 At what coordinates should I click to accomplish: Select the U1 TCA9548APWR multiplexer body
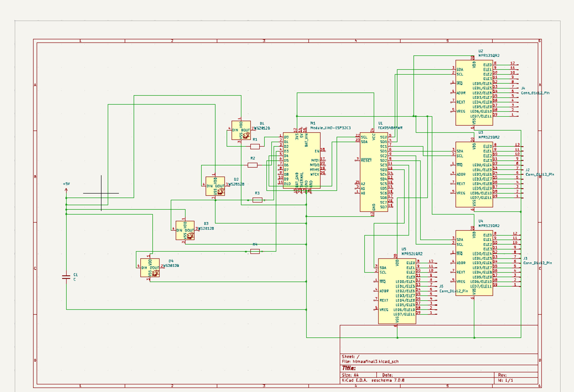tap(373, 172)
